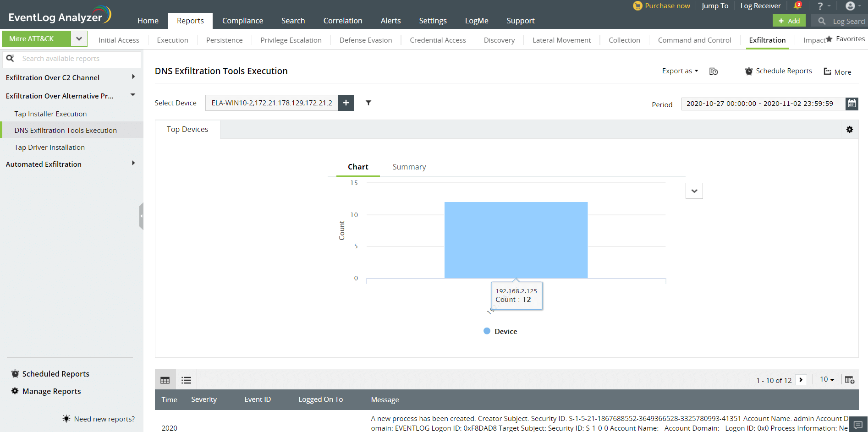Switch to table grid view
The height and width of the screenshot is (432, 868).
tap(165, 380)
